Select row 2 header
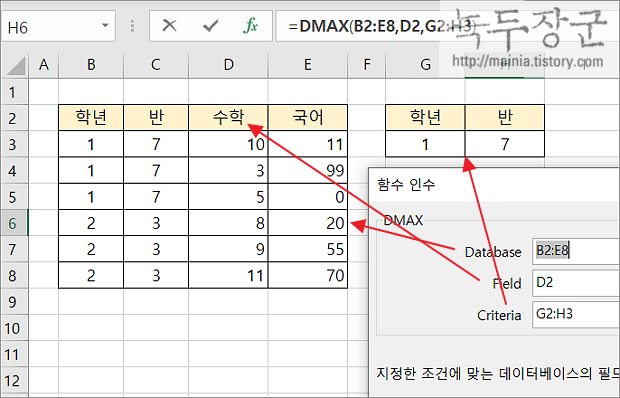Image resolution: width=620 pixels, height=398 pixels. [14, 118]
